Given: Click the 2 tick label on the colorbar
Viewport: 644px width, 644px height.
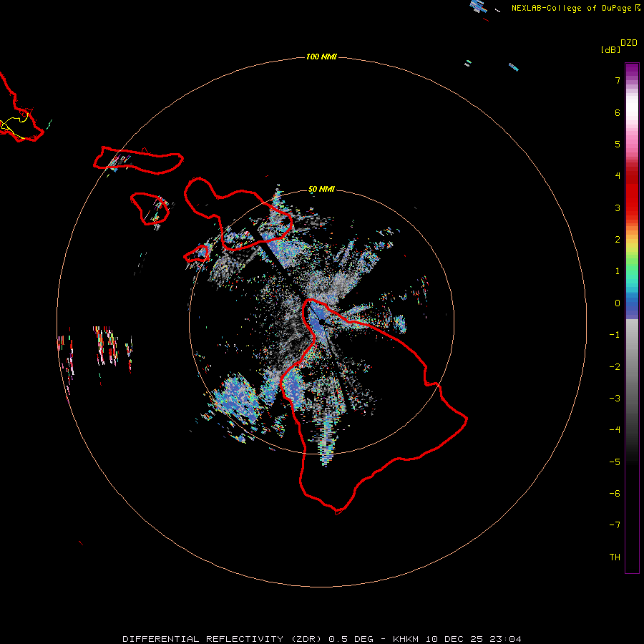Looking at the screenshot, I should click(x=618, y=240).
